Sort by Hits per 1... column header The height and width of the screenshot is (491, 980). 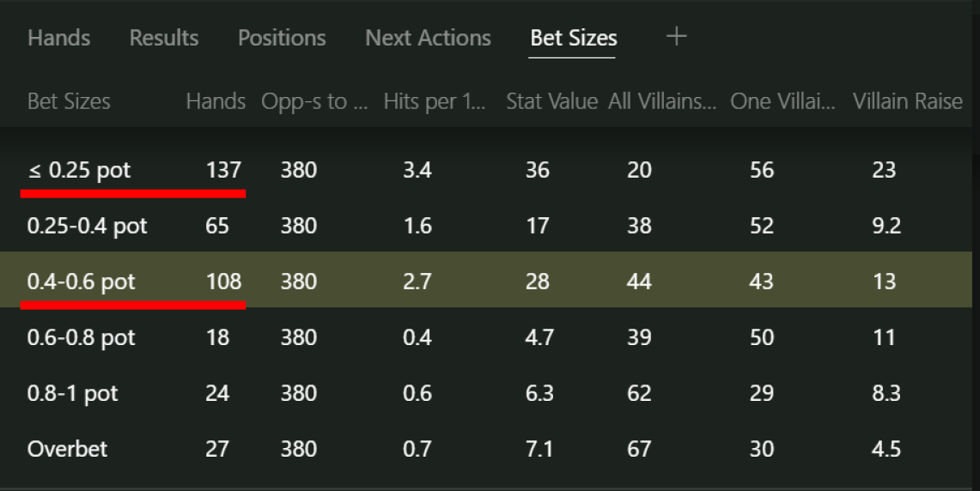point(435,101)
